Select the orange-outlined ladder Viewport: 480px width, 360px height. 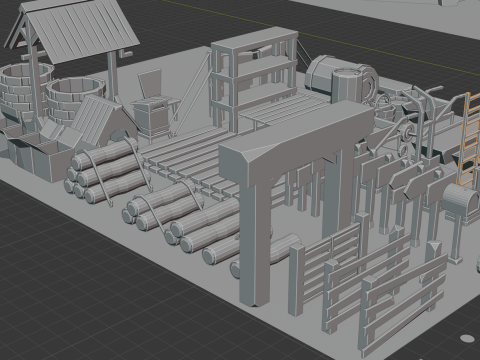point(469,140)
